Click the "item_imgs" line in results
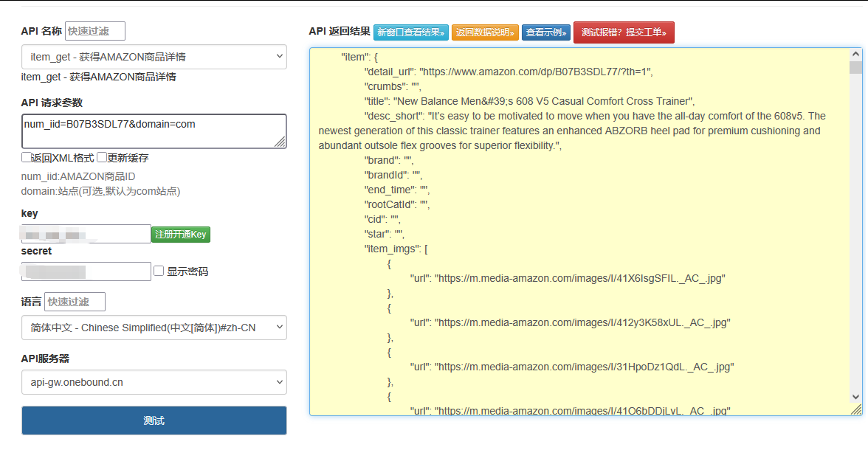 (x=396, y=249)
